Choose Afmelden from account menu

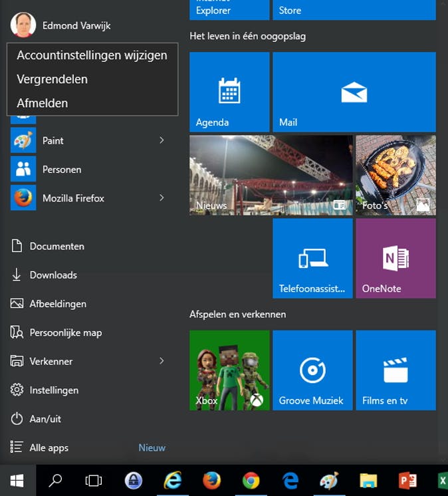pos(92,103)
